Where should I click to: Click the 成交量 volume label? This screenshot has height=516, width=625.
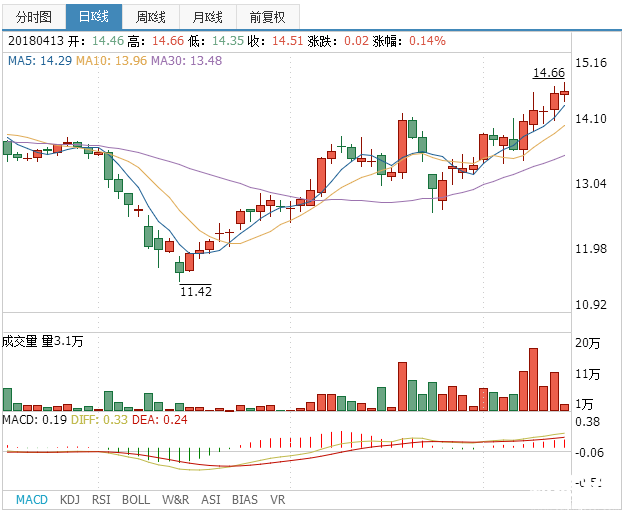coord(20,341)
